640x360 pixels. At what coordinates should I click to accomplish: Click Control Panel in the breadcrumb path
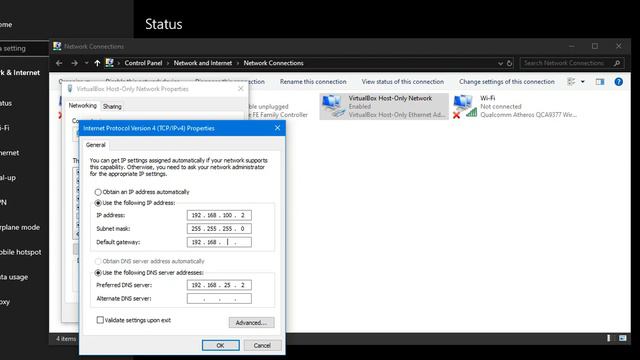(143, 63)
